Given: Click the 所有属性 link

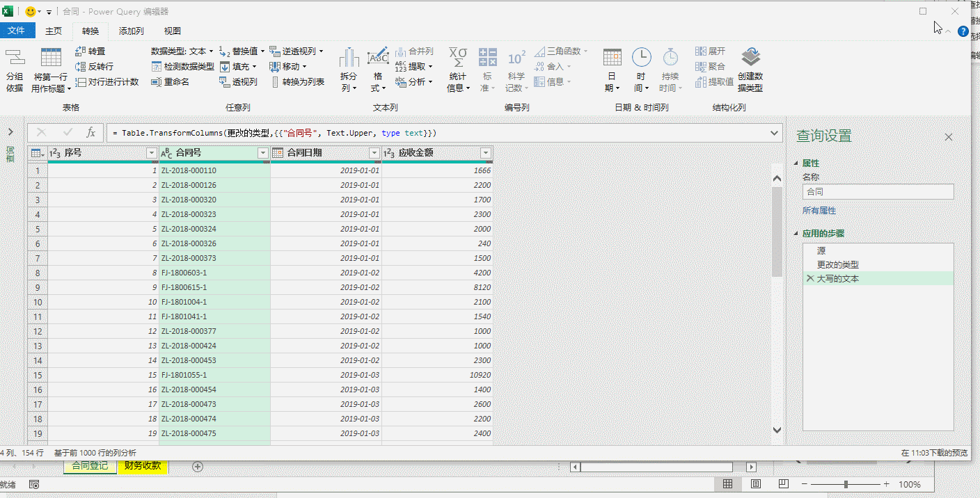Looking at the screenshot, I should 819,210.
